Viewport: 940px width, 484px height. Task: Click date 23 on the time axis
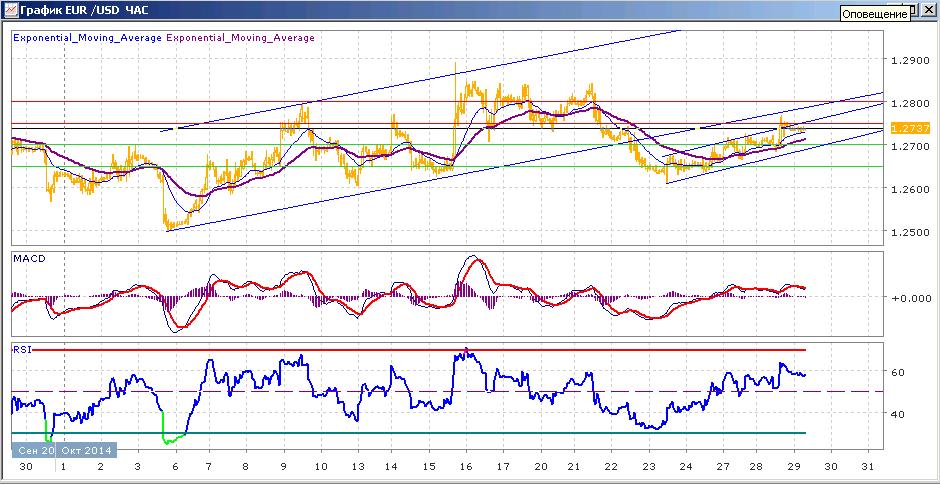(x=649, y=466)
